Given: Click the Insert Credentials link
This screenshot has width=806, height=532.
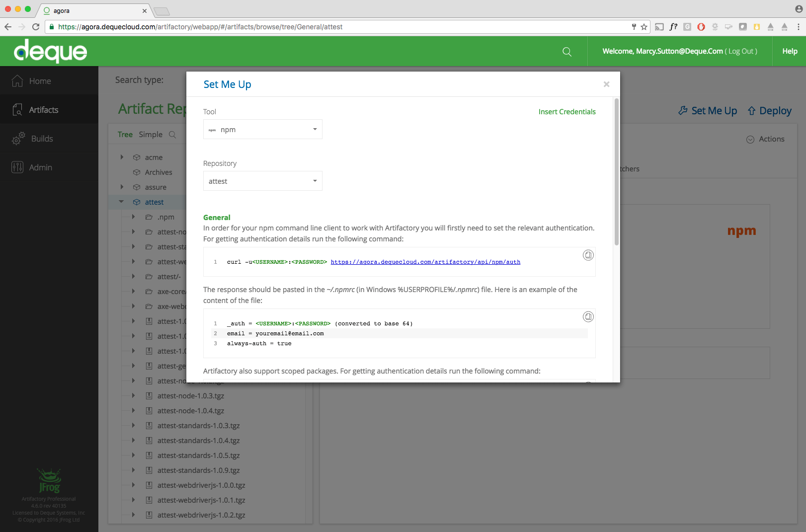Looking at the screenshot, I should click(566, 111).
